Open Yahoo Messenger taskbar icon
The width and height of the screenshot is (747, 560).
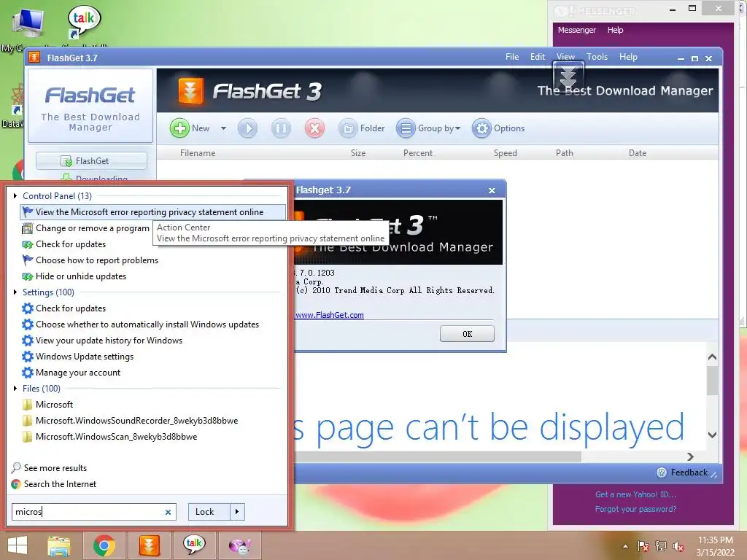(x=239, y=545)
